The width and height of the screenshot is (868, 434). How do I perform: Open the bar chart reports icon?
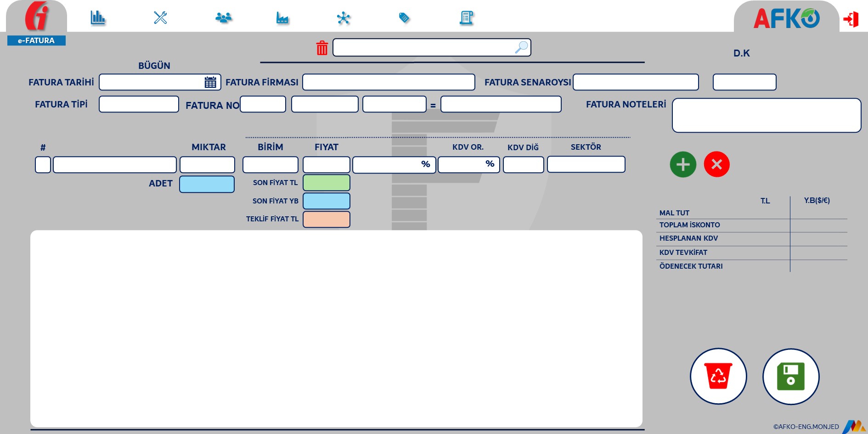click(x=98, y=18)
